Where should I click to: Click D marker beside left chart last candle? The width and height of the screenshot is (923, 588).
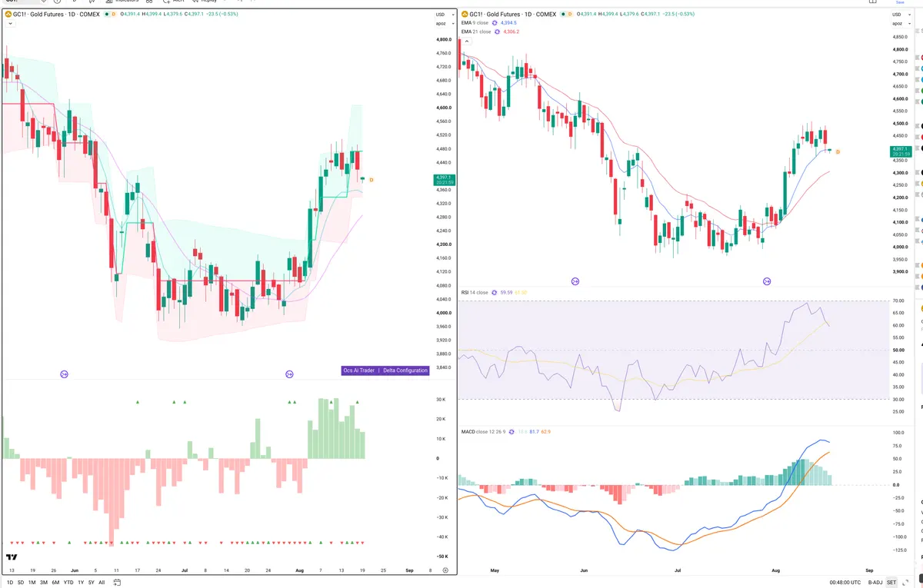[x=372, y=180]
